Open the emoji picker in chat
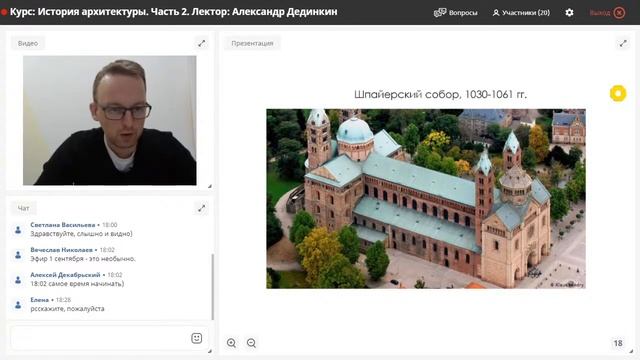 (x=196, y=338)
